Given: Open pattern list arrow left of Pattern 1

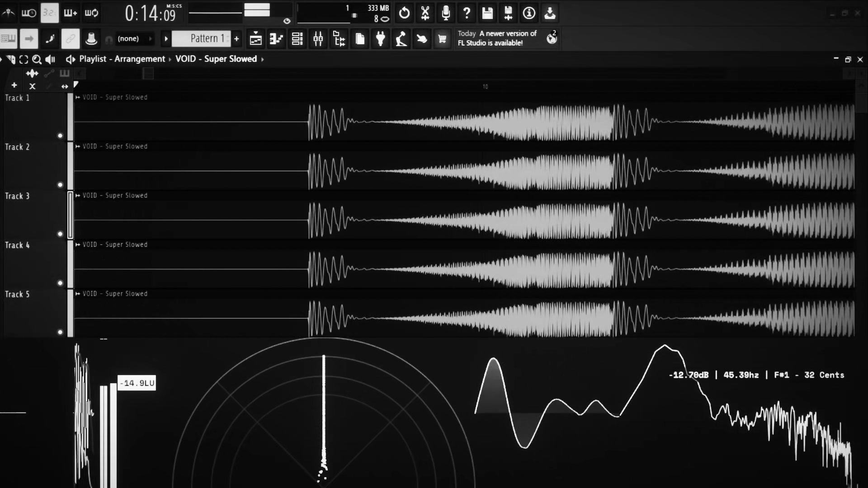Looking at the screenshot, I should (x=166, y=39).
